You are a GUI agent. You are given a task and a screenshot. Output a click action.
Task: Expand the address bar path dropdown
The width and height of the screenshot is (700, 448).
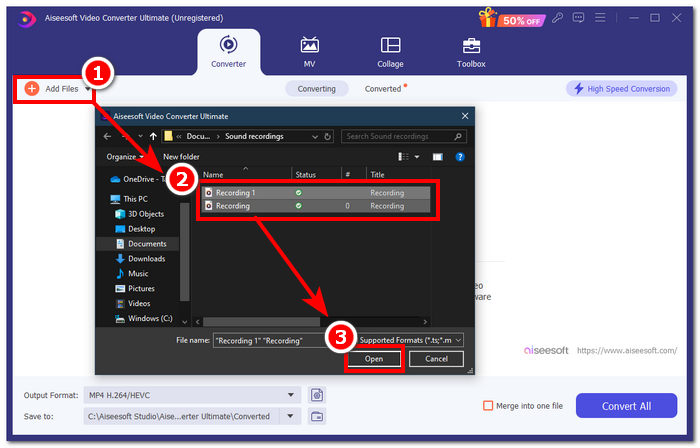[x=315, y=137]
